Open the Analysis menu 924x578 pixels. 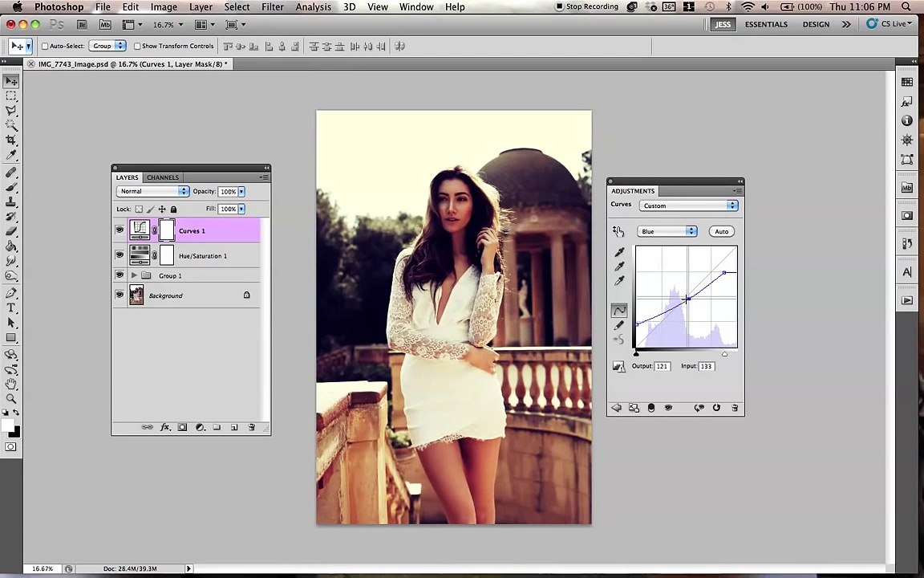(x=313, y=7)
